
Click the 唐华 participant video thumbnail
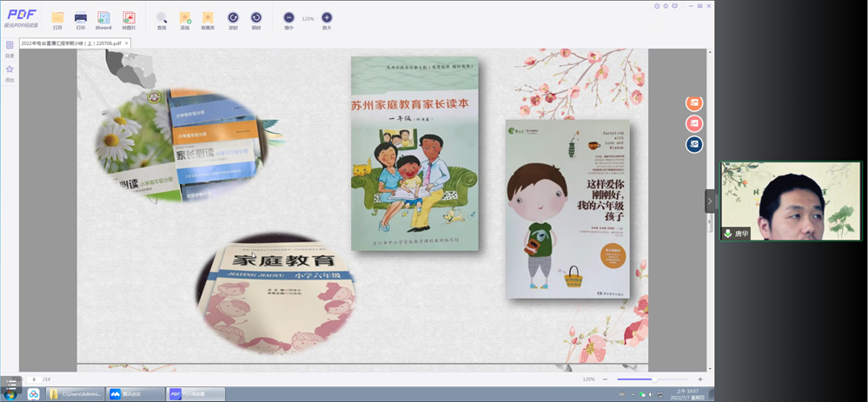(x=791, y=201)
